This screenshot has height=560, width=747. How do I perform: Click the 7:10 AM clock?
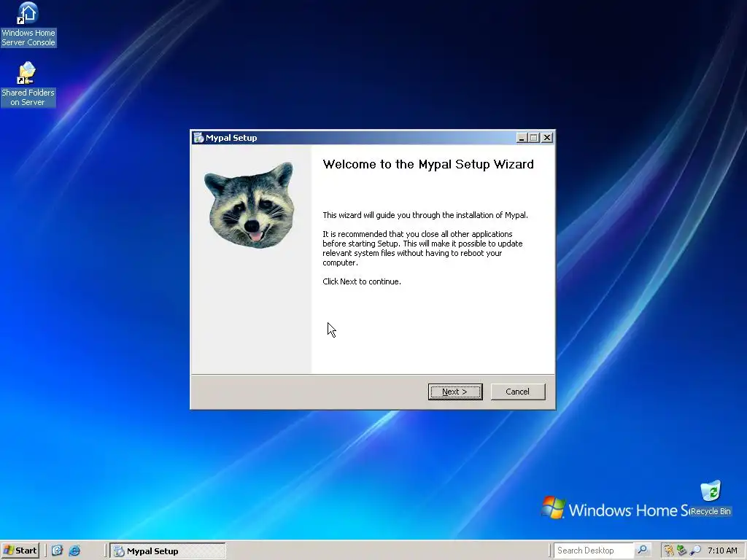tap(722, 551)
